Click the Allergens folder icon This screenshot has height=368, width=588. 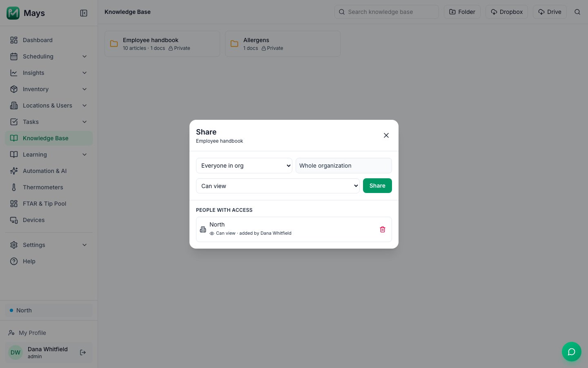234,44
